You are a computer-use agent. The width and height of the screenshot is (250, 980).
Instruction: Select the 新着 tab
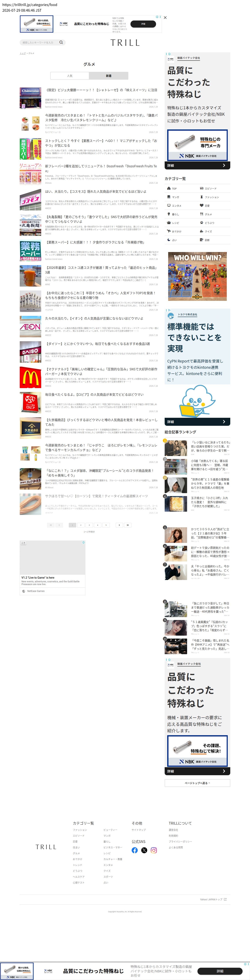pyautogui.click(x=108, y=76)
